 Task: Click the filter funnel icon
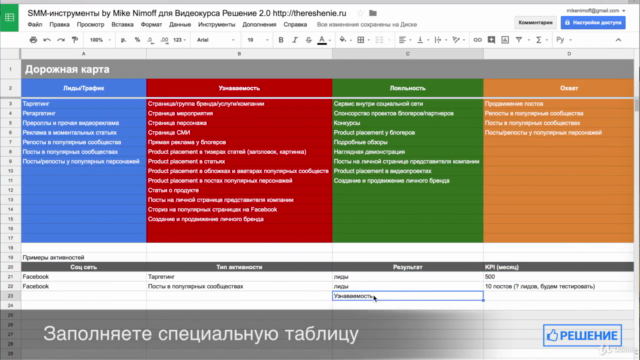pos(519,40)
